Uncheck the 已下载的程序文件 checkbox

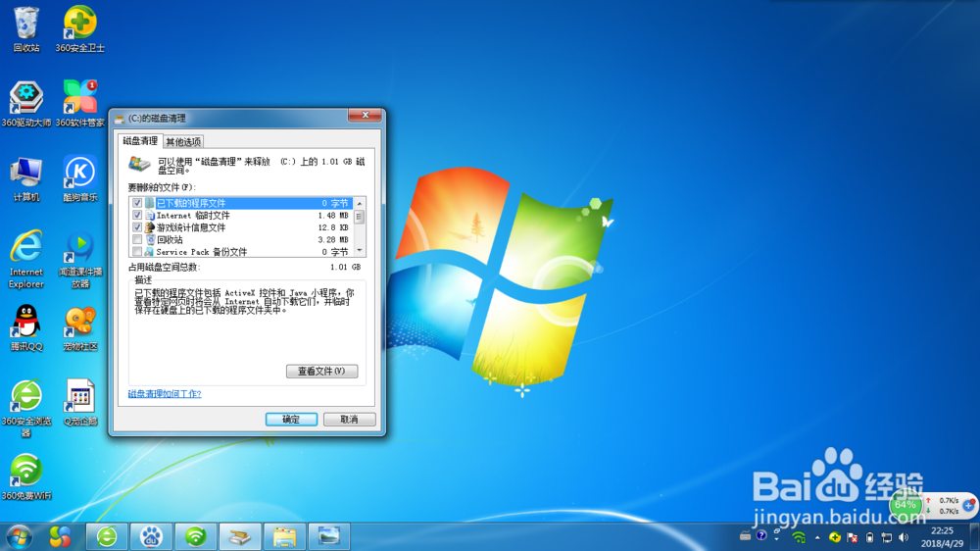coord(137,203)
